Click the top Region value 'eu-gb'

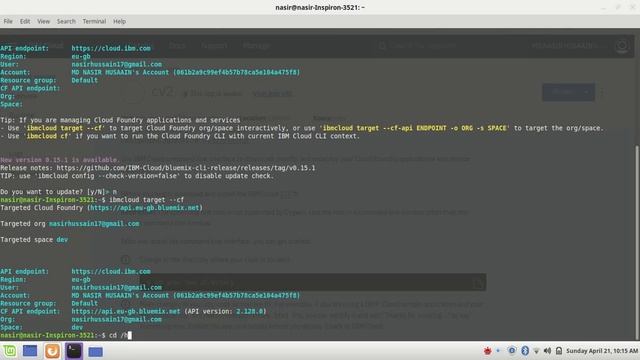point(81,56)
